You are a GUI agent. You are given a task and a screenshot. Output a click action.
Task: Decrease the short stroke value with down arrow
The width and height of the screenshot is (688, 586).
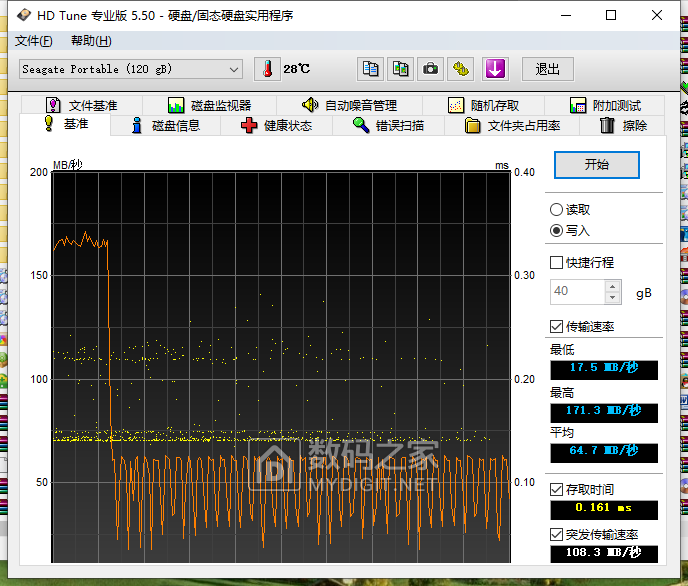[x=613, y=297]
